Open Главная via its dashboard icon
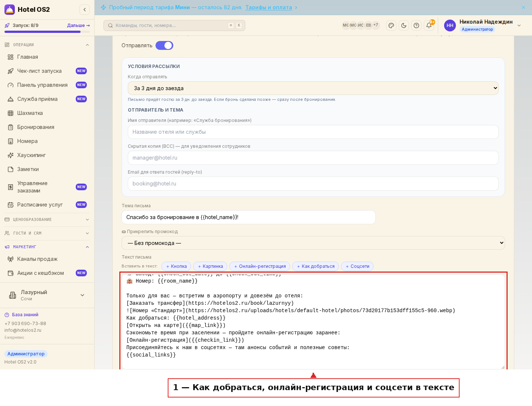The image size is (532, 406). 11,57
